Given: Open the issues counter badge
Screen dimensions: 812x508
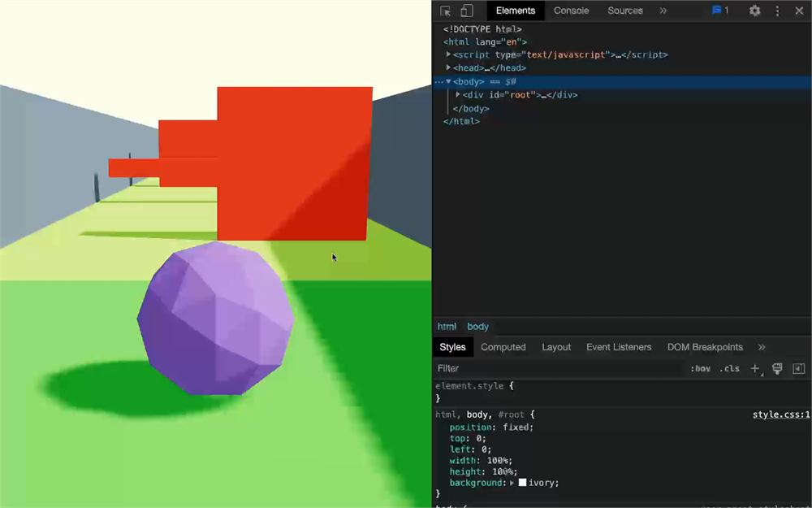Looking at the screenshot, I should click(720, 11).
